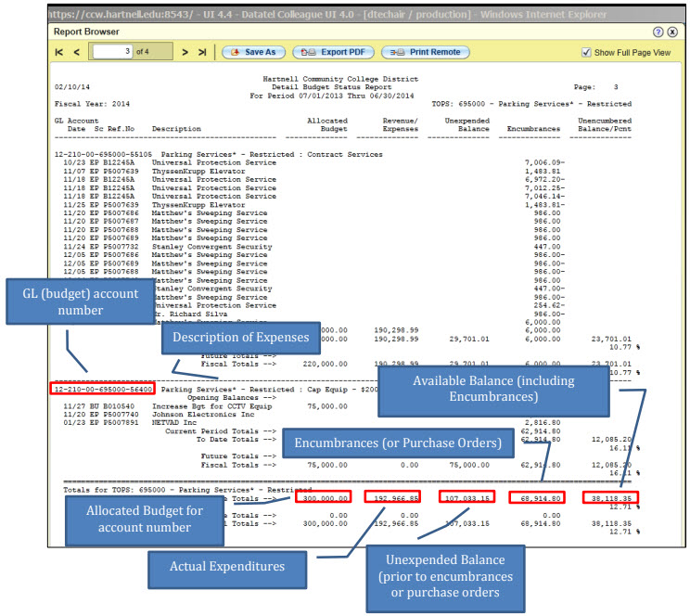
Task: Close the Report Browser panel
Action: click(x=672, y=32)
